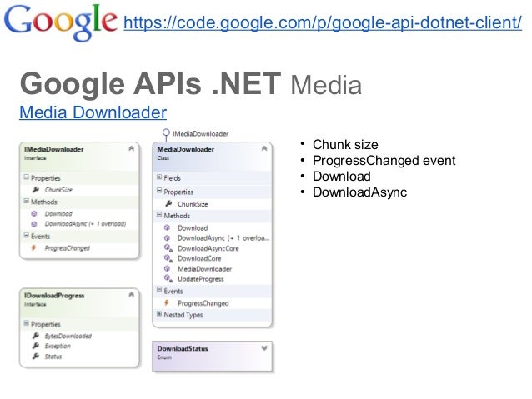Collapse Properties section in IMediaDownloader

(x=26, y=177)
